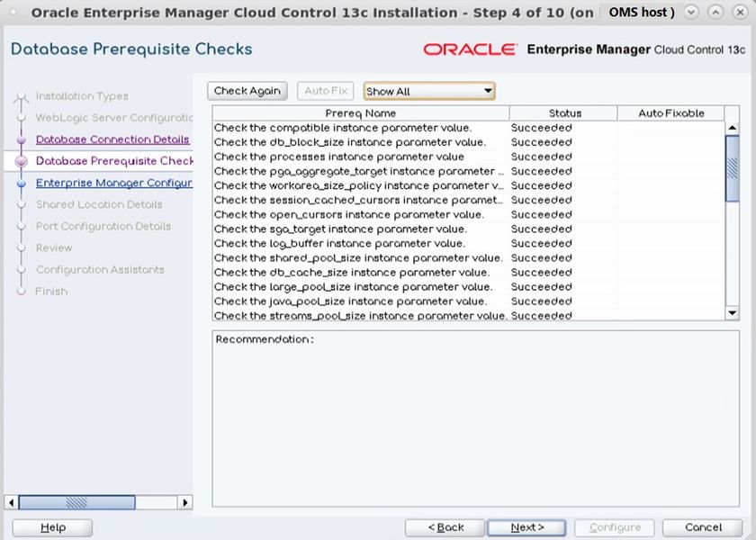Click the Next button
Screen dimensions: 756x540
click(x=527, y=527)
